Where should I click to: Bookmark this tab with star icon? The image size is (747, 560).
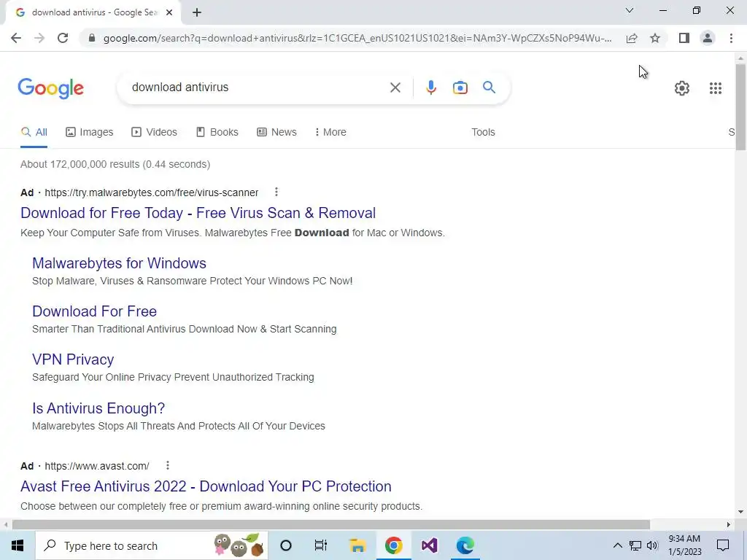(x=655, y=38)
